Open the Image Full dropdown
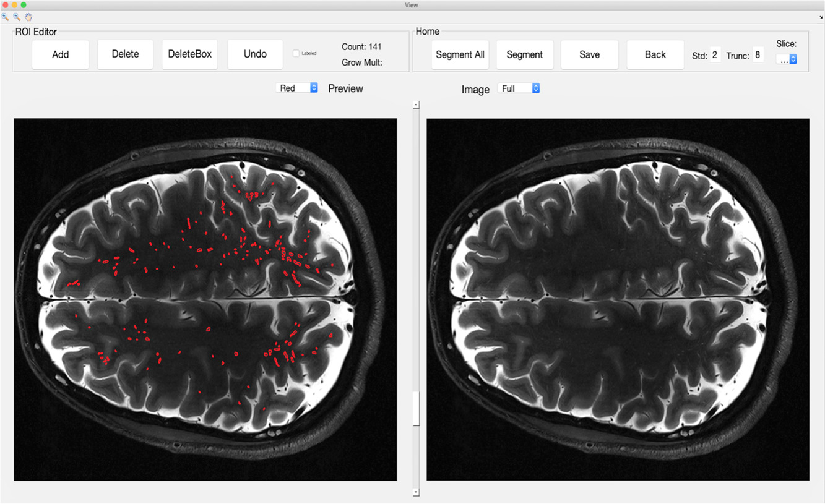 click(519, 88)
